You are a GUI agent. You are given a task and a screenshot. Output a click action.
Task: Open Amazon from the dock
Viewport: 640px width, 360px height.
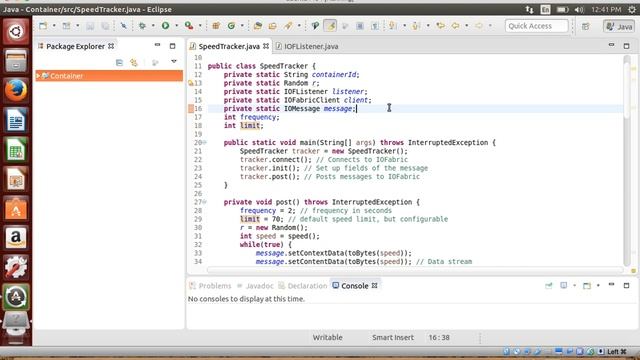pos(16,238)
